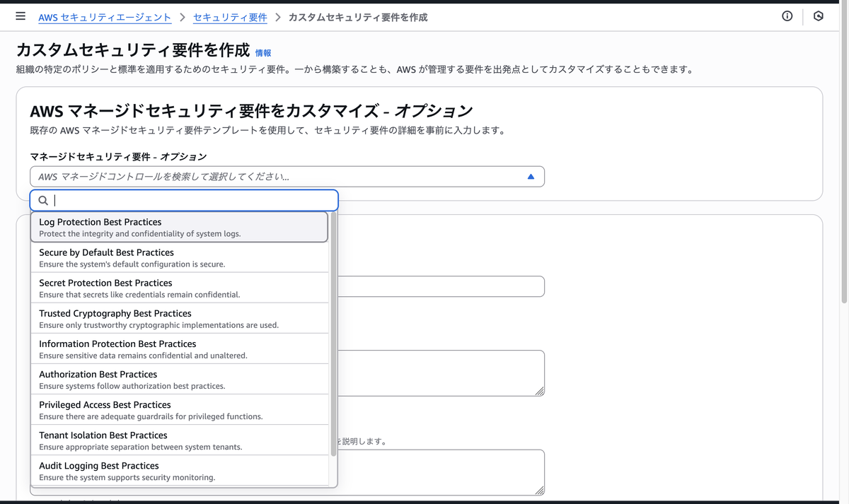Go to セキュリティ要件 breadcrumb link
The width and height of the screenshot is (849, 504).
pyautogui.click(x=230, y=17)
